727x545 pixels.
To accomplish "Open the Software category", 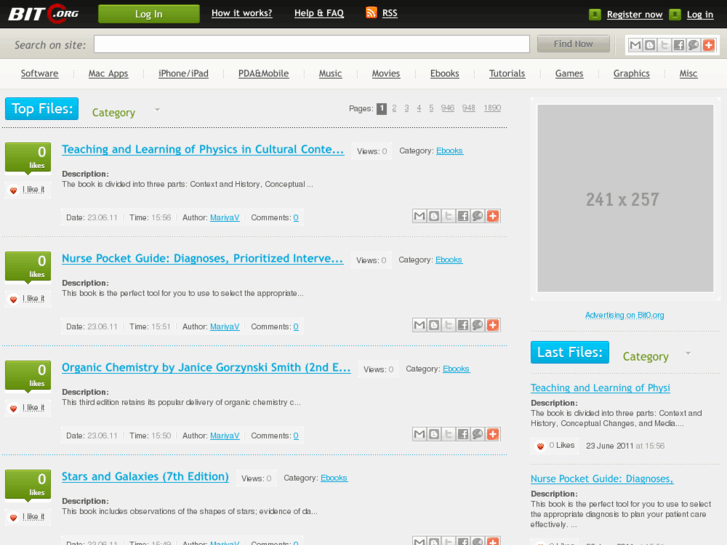I will pyautogui.click(x=39, y=73).
